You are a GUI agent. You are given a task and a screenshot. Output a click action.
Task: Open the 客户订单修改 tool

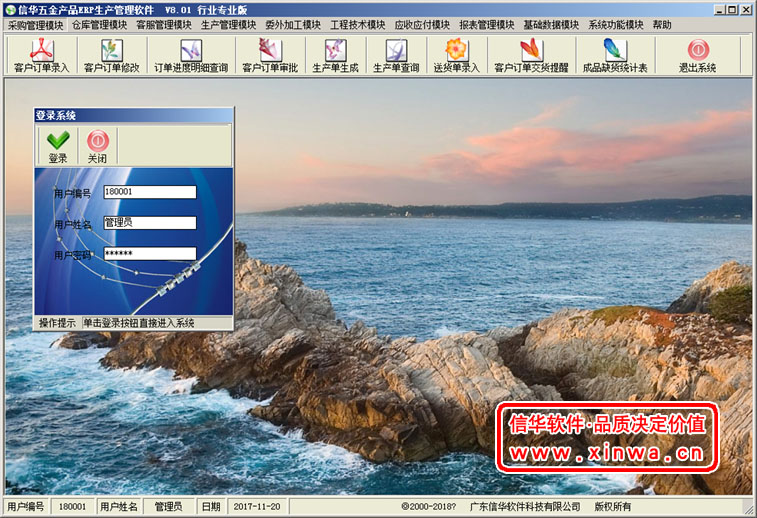pos(111,54)
